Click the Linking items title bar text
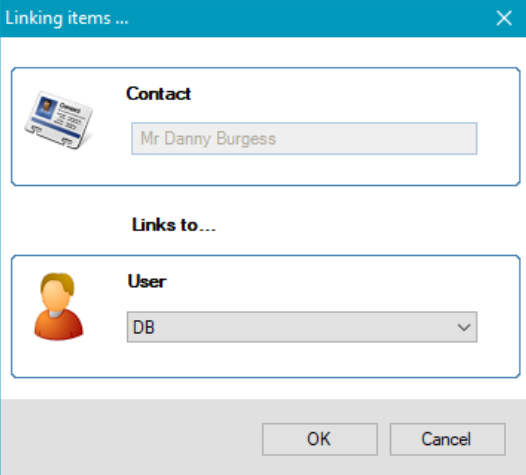526x475 pixels. pyautogui.click(x=67, y=18)
